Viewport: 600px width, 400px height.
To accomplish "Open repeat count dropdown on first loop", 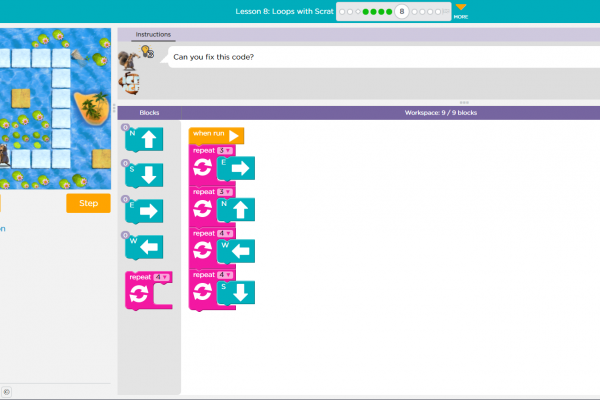I will click(225, 150).
